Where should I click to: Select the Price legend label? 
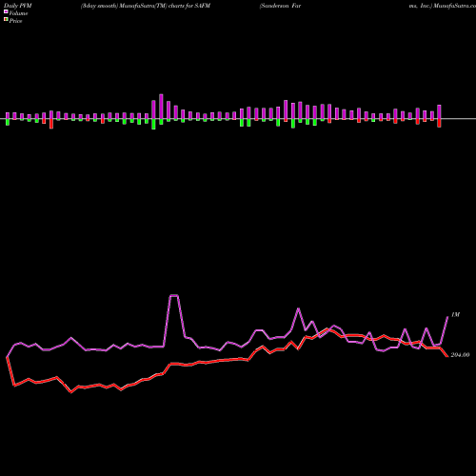[15, 21]
